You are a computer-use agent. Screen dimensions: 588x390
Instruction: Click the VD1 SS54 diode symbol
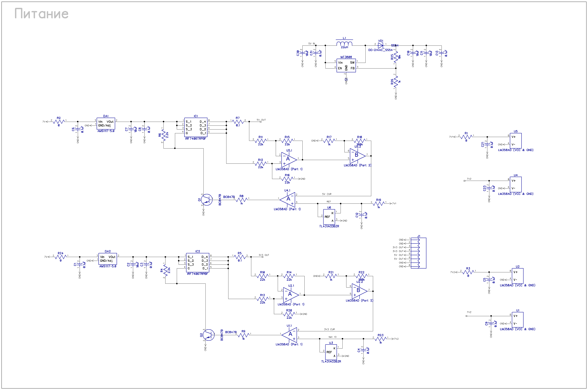click(x=380, y=45)
